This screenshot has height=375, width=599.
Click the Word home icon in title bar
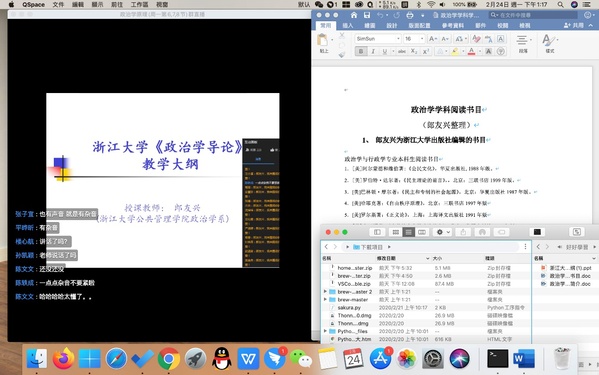(354, 15)
